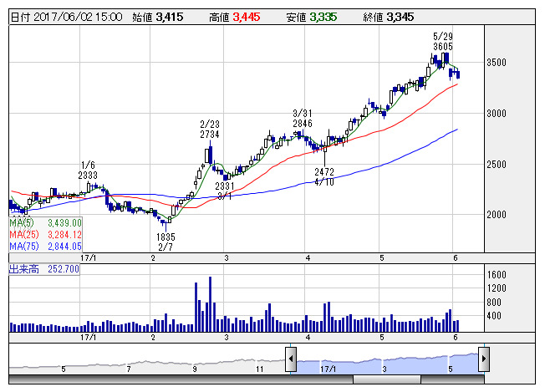
Task: Click the 2000 price axis label
Action: pos(497,215)
